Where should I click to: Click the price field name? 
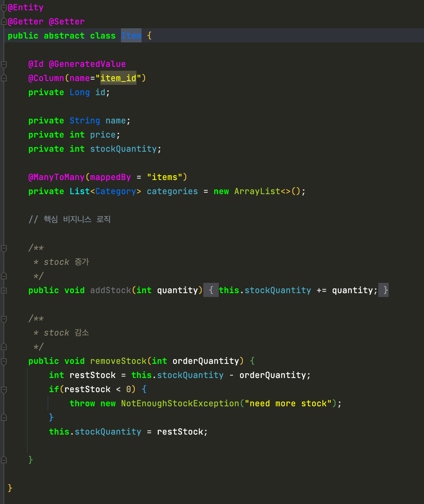click(x=103, y=135)
